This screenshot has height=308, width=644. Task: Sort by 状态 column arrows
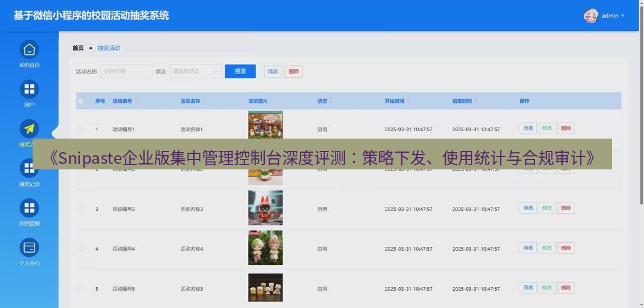coord(331,101)
